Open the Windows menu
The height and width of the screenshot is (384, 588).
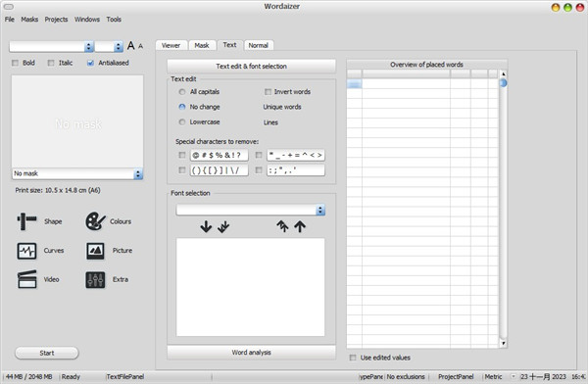click(x=87, y=20)
